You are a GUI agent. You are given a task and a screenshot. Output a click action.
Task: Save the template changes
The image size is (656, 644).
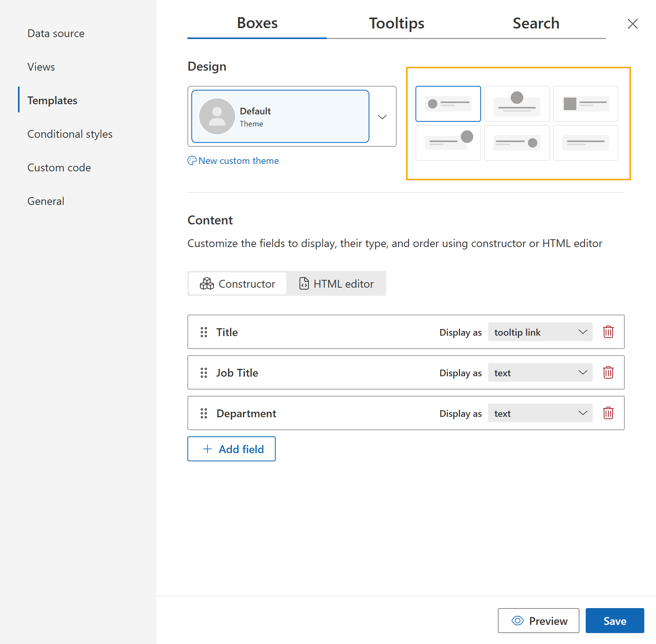615,621
